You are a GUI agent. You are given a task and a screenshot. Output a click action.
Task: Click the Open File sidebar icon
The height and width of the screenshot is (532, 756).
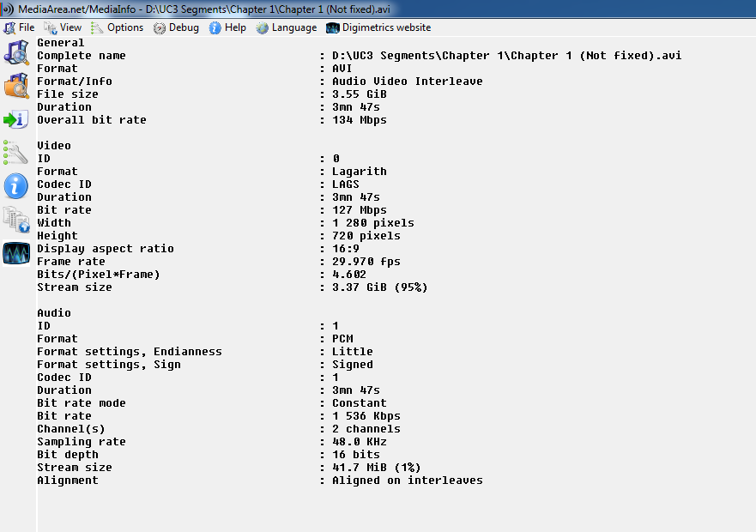16,51
